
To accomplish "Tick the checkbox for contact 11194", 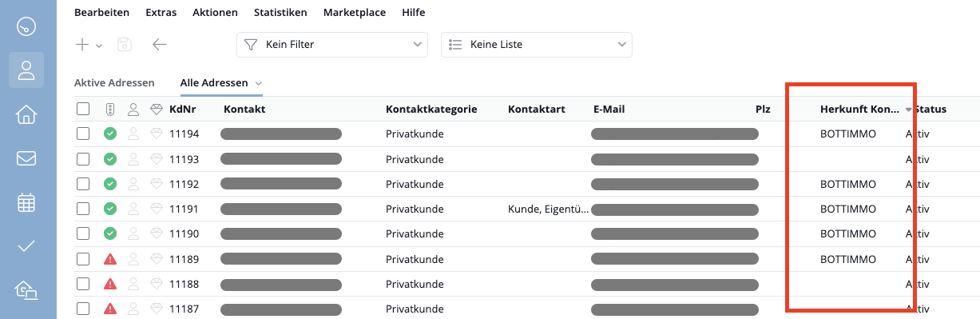I will click(x=83, y=134).
